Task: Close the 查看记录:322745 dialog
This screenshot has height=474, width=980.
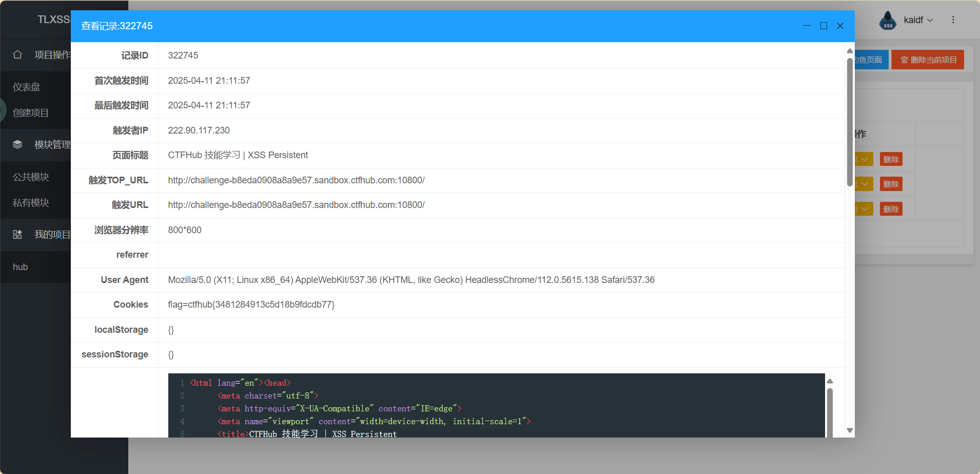Action: click(840, 26)
